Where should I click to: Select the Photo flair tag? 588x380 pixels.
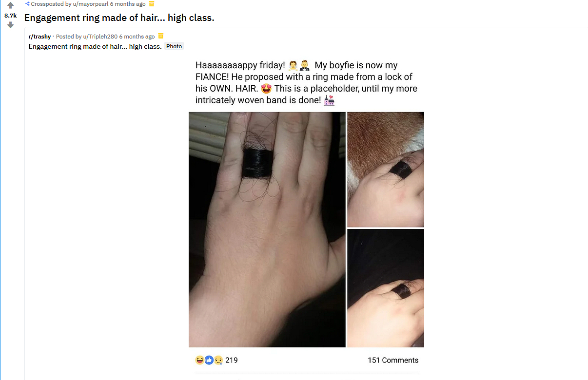pyautogui.click(x=174, y=46)
